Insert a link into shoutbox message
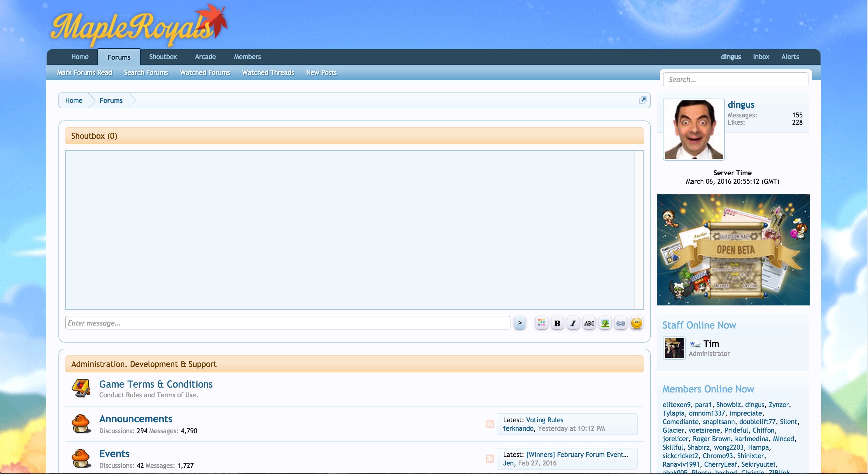The image size is (868, 474). (x=621, y=323)
